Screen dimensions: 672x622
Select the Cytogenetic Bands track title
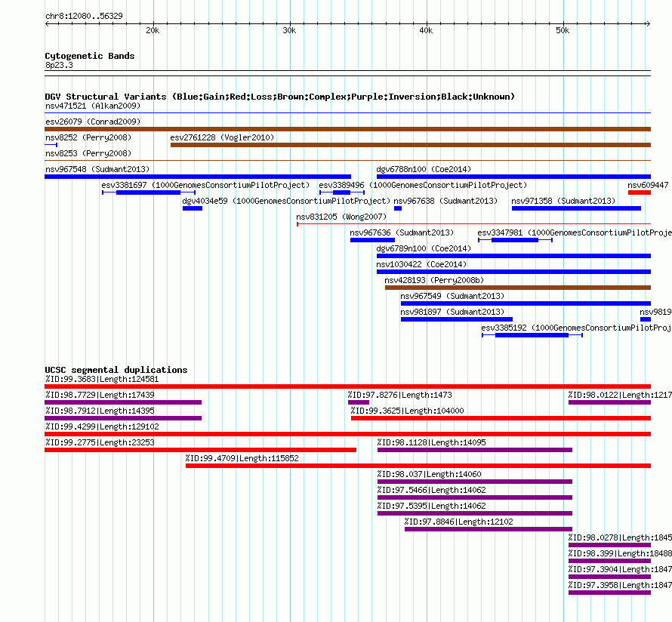click(90, 56)
